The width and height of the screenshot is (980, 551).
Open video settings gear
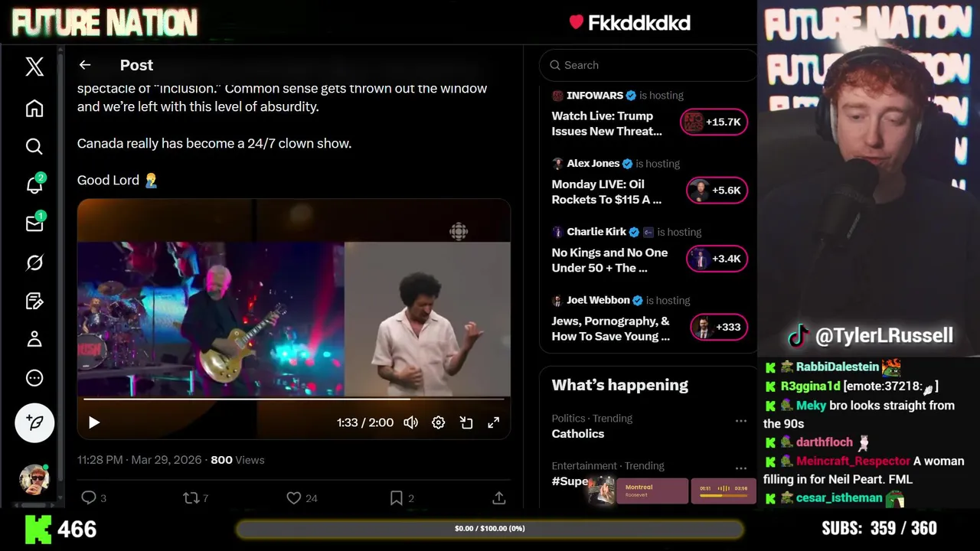click(x=439, y=422)
